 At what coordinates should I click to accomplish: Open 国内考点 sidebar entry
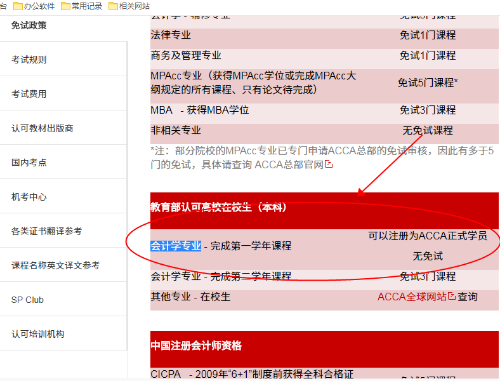29,163
